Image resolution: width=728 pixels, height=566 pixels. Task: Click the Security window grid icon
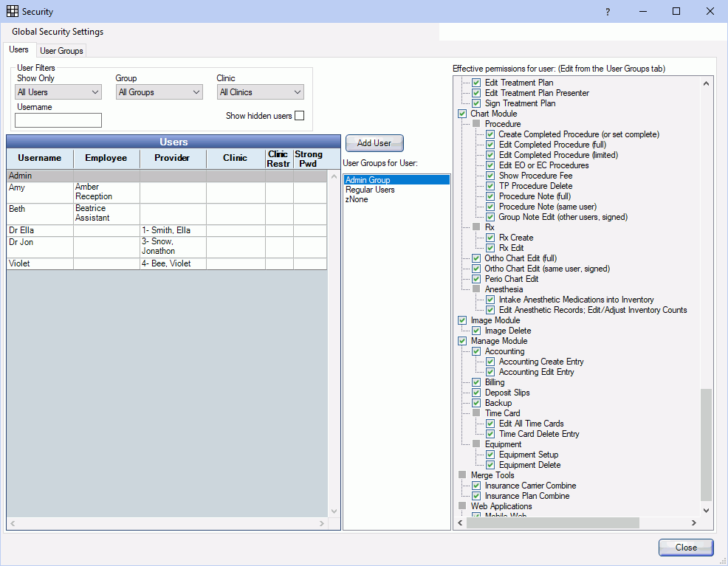[x=13, y=11]
